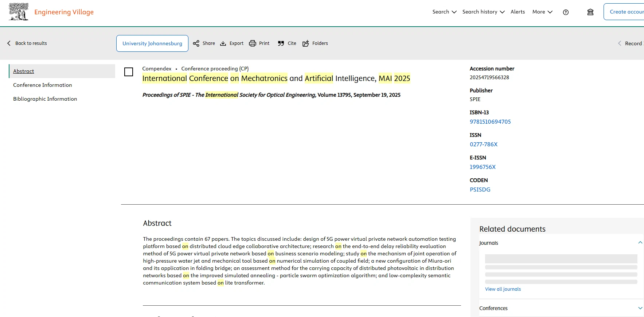Open the Search dropdown menu
644x317 pixels.
pos(444,12)
